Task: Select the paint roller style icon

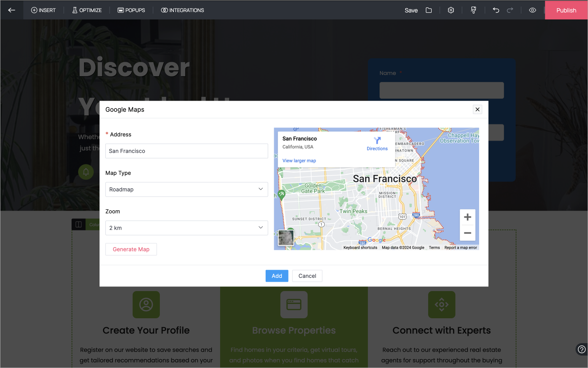Action: (473, 10)
